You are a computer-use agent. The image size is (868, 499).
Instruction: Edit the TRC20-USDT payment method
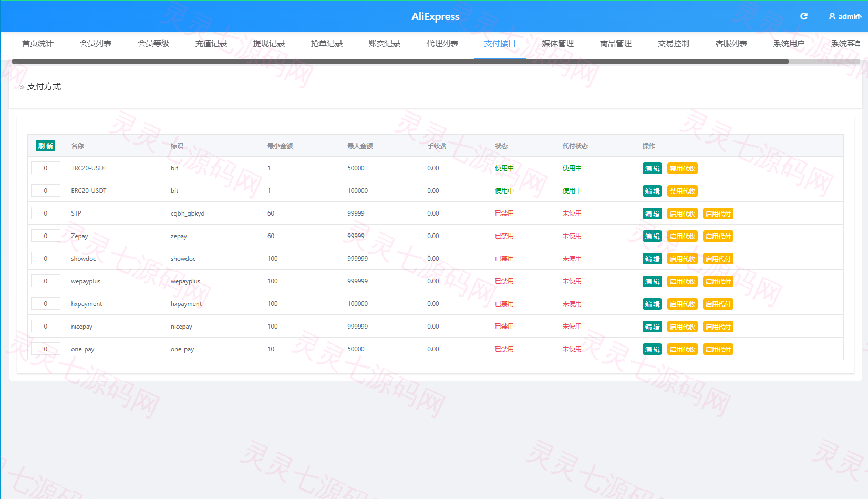point(652,168)
